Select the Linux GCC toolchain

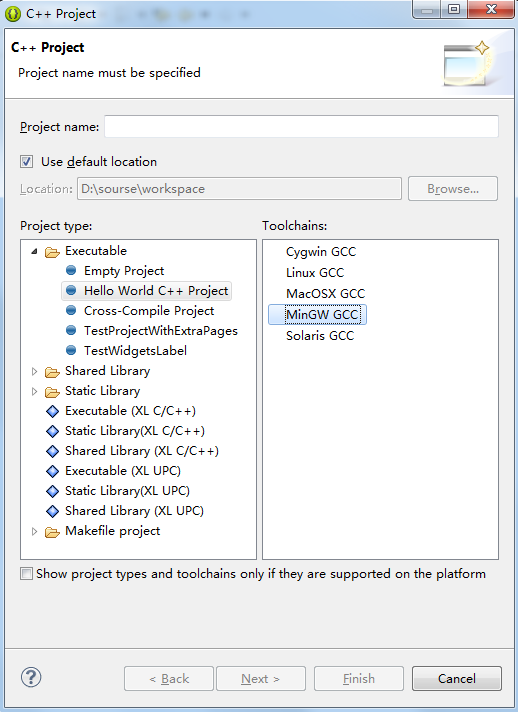315,272
